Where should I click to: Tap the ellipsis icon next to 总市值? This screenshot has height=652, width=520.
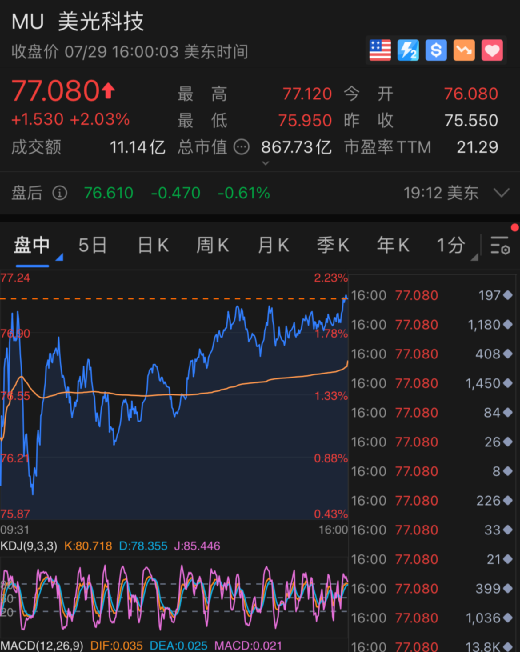click(x=242, y=147)
